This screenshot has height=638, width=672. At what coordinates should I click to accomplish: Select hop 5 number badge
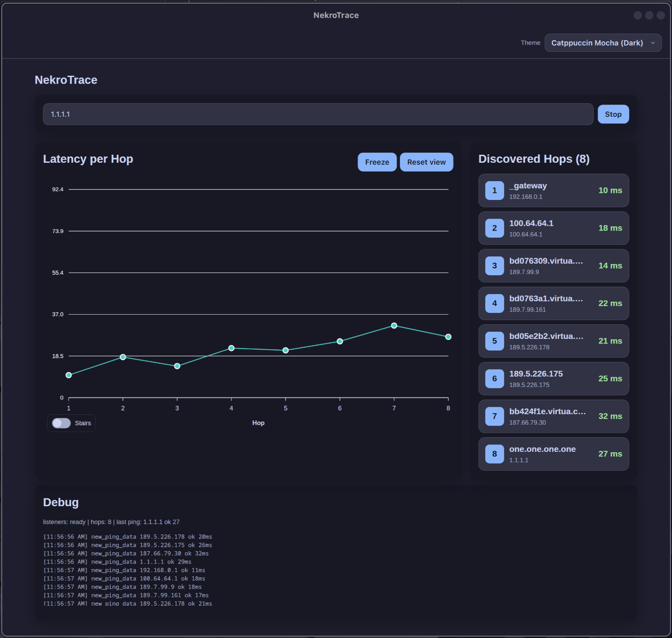[495, 341]
